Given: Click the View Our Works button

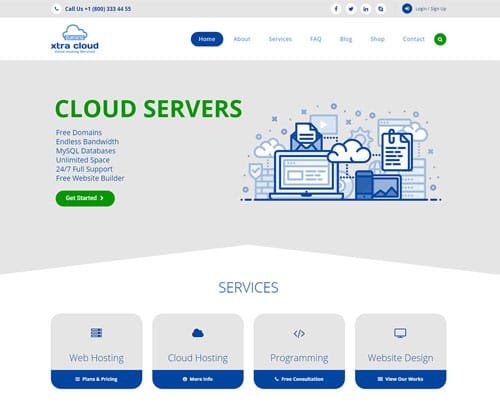Looking at the screenshot, I should (400, 379).
